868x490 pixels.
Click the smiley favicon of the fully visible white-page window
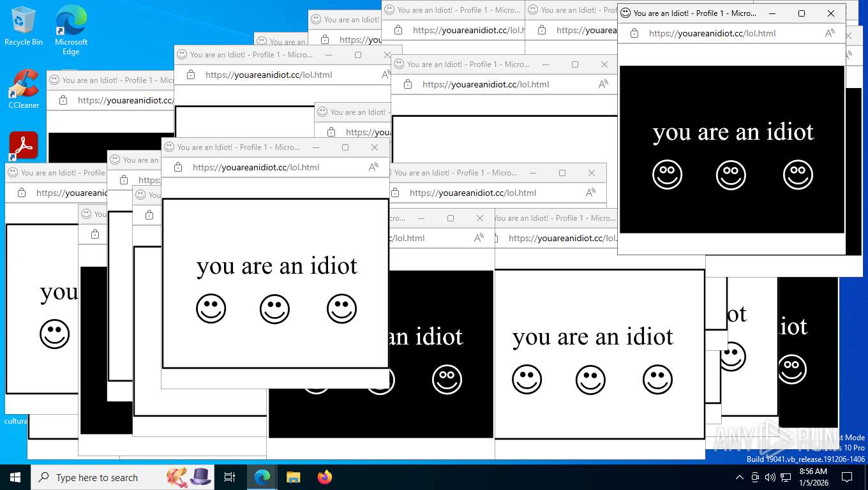click(x=169, y=147)
